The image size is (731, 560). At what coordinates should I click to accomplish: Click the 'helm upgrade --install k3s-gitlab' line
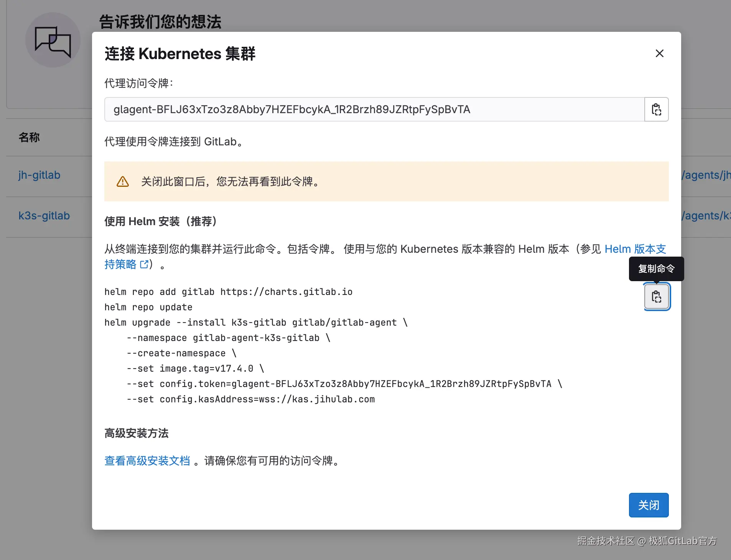(256, 323)
